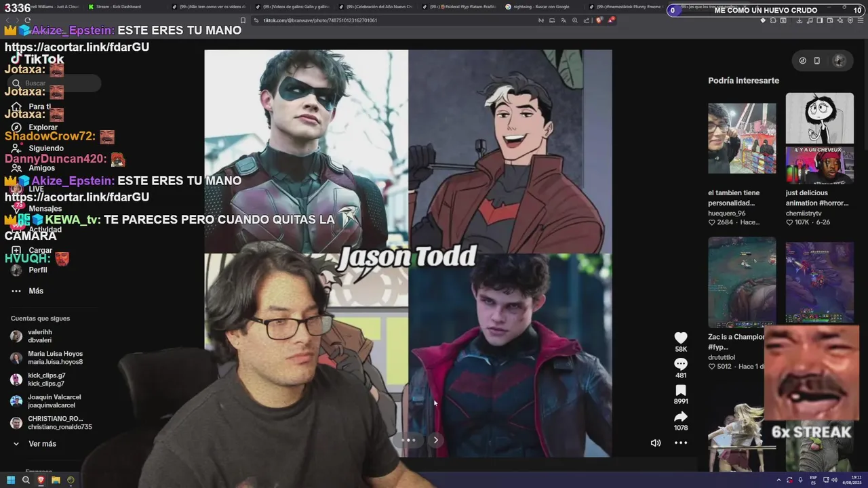Screen dimensions: 868x488
Task: Open the TikTok logo home link
Action: [37, 59]
